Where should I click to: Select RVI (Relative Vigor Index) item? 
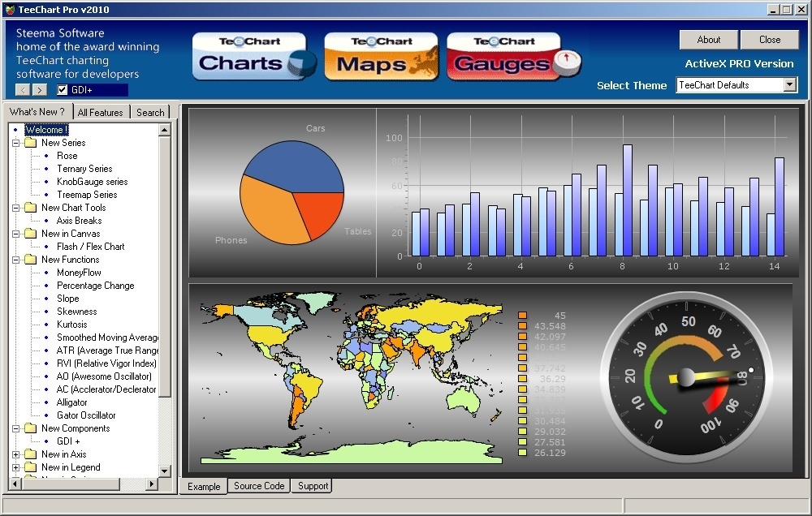click(106, 363)
